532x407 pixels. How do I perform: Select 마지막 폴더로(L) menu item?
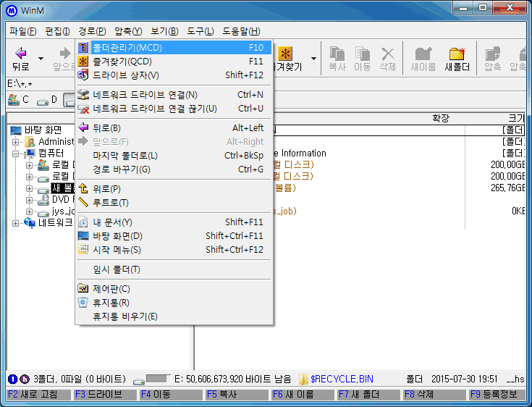coord(174,156)
